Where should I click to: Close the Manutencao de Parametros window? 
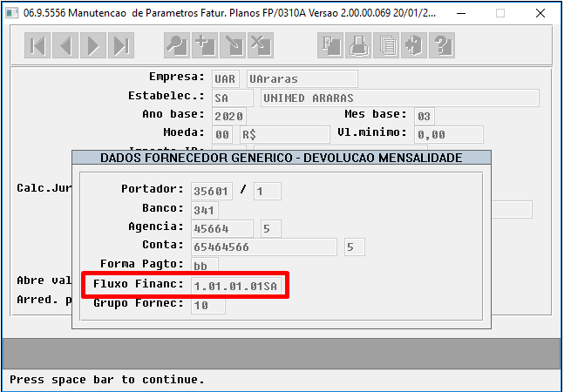540,13
